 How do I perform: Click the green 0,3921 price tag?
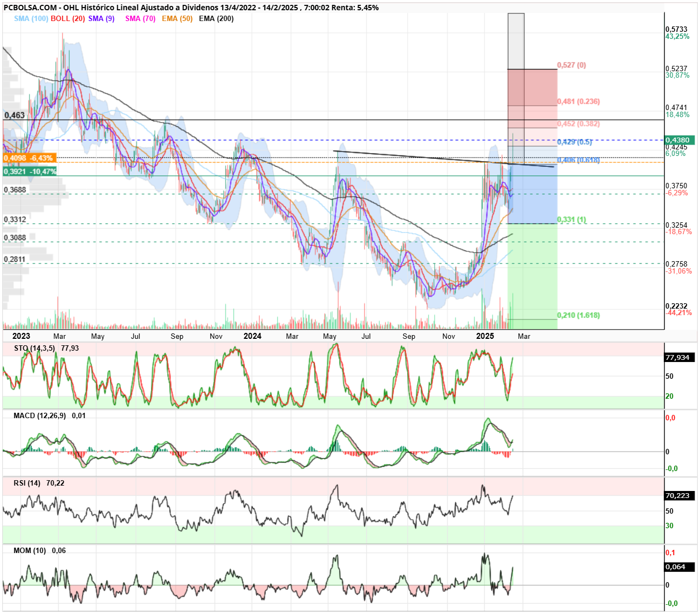coord(30,171)
